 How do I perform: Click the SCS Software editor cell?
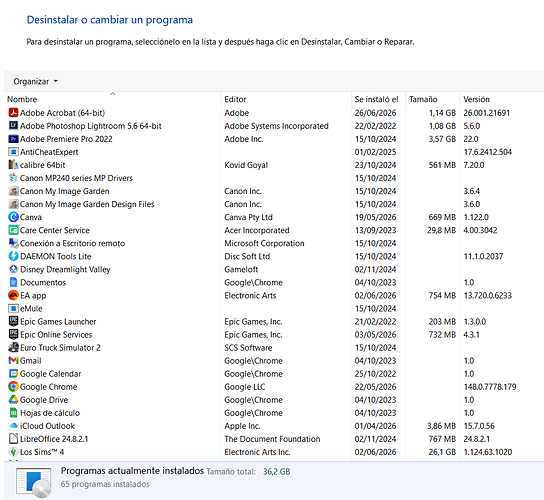tap(248, 348)
